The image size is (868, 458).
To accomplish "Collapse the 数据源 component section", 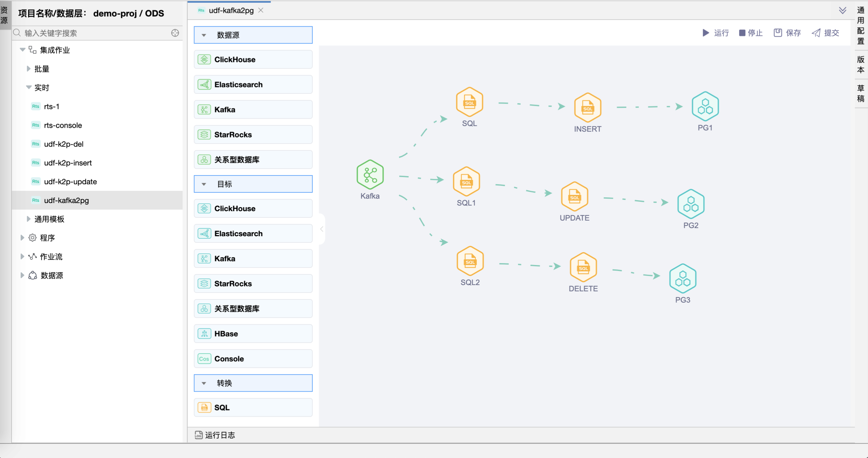I will [x=204, y=35].
